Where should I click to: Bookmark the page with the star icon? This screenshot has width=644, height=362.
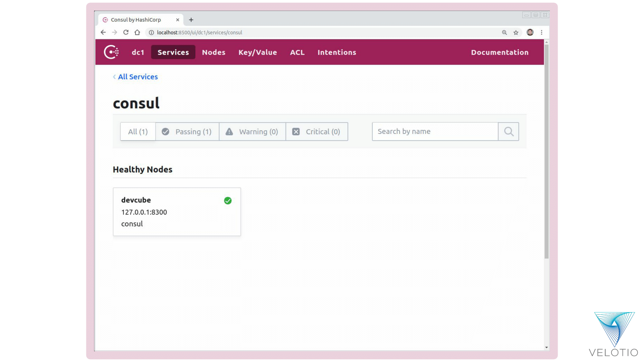point(516,32)
